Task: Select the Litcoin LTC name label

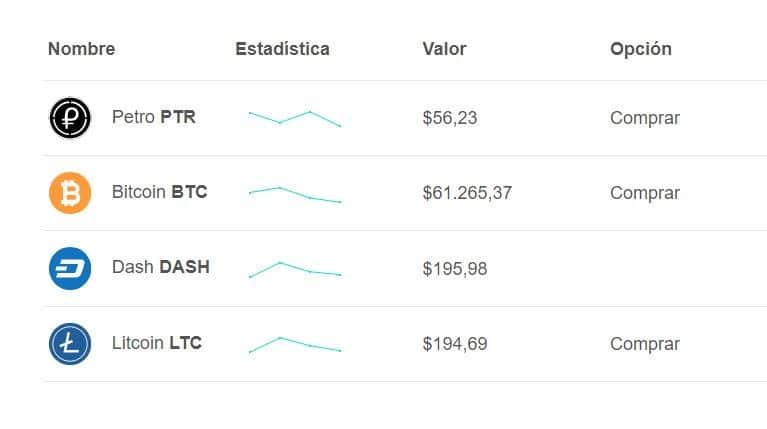Action: (x=157, y=343)
